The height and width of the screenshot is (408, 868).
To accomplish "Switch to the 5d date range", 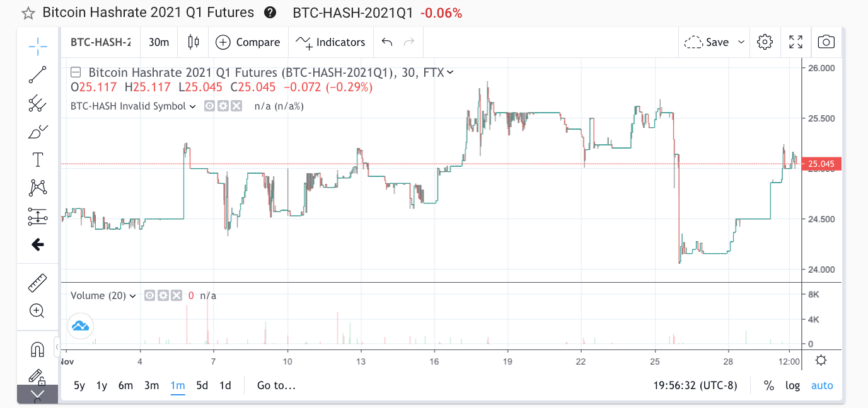I will [x=202, y=385].
